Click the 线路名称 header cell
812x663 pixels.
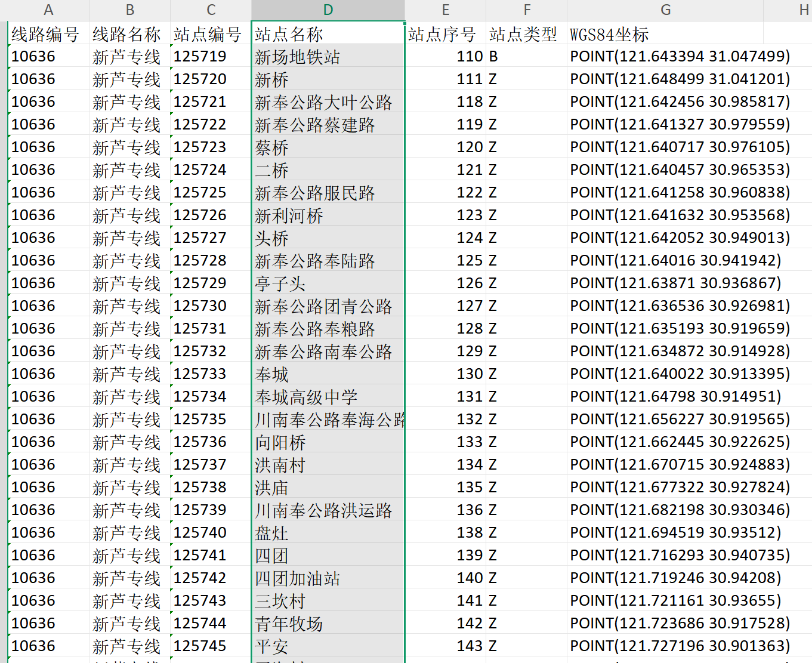130,33
